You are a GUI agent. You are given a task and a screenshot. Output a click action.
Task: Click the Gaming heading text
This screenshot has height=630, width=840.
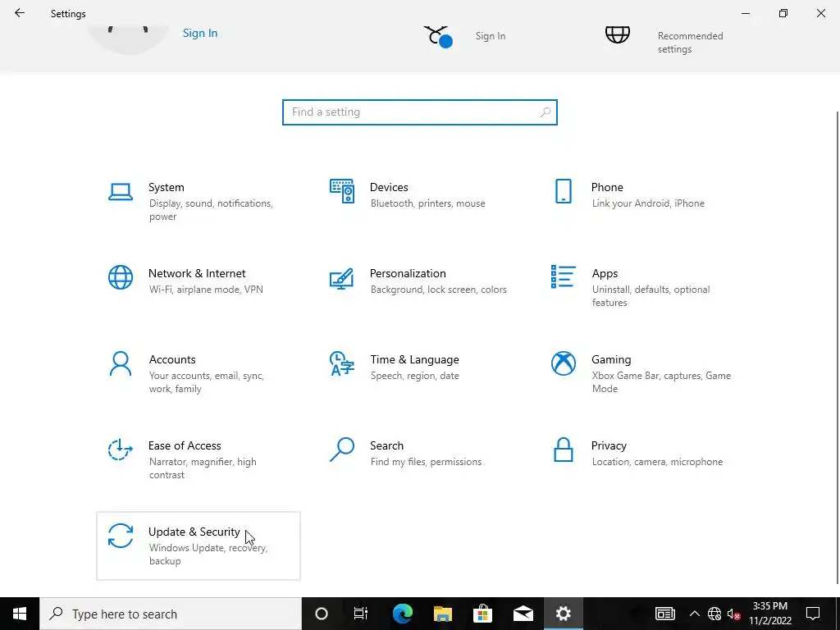coord(611,360)
